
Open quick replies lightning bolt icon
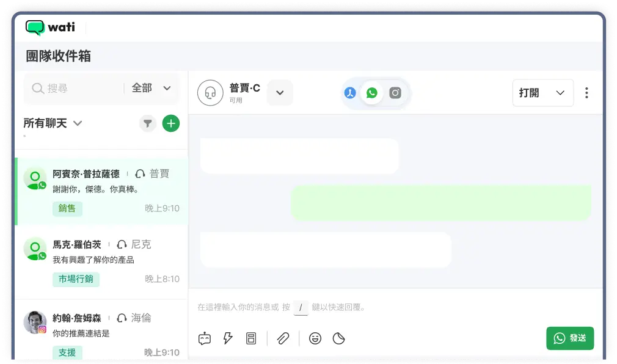click(228, 338)
